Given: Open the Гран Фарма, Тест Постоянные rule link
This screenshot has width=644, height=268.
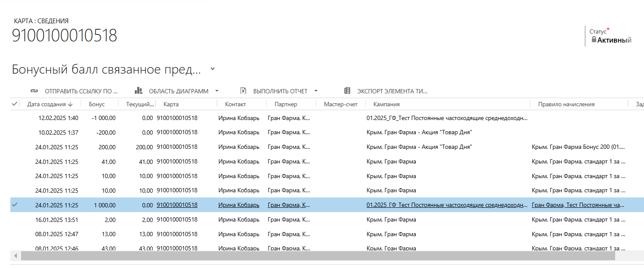Looking at the screenshot, I should click(x=577, y=205).
